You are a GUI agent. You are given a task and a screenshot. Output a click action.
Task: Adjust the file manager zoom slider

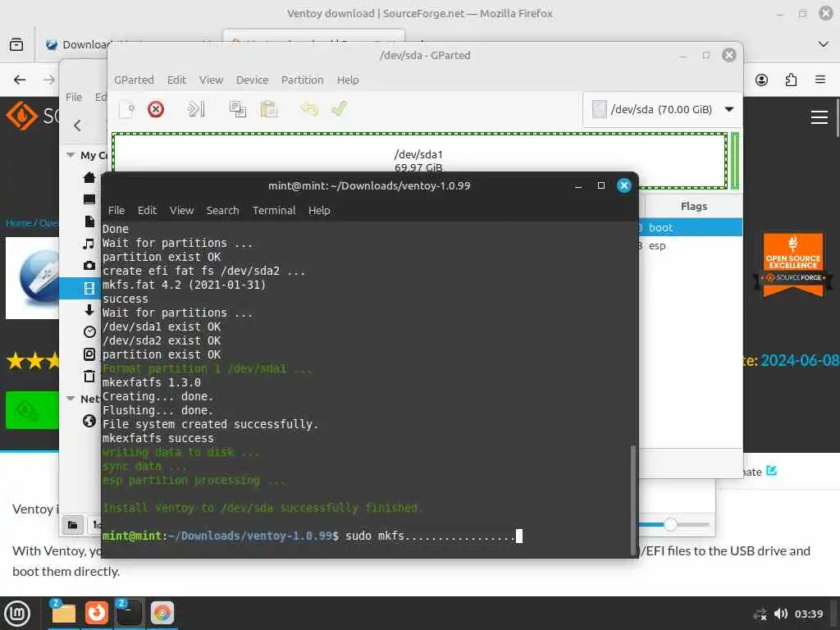[671, 524]
